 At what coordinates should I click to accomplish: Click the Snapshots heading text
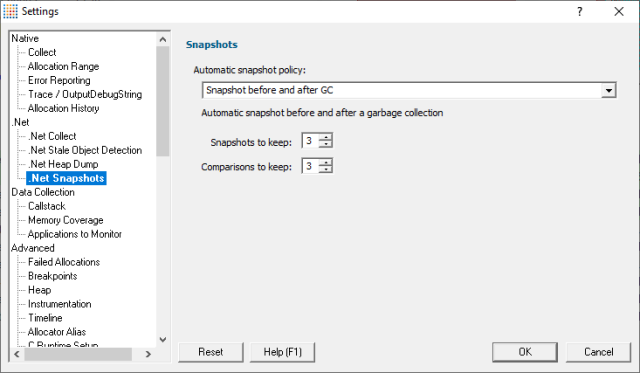pos(211,44)
